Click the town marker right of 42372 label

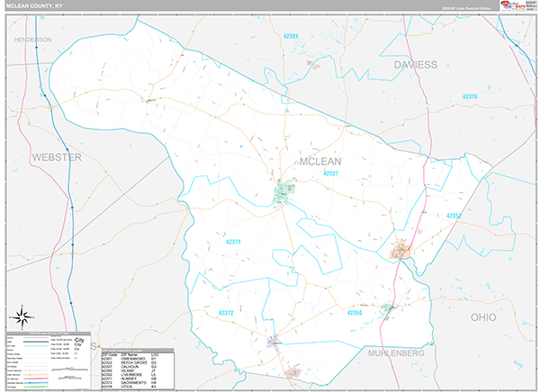pos(274,340)
